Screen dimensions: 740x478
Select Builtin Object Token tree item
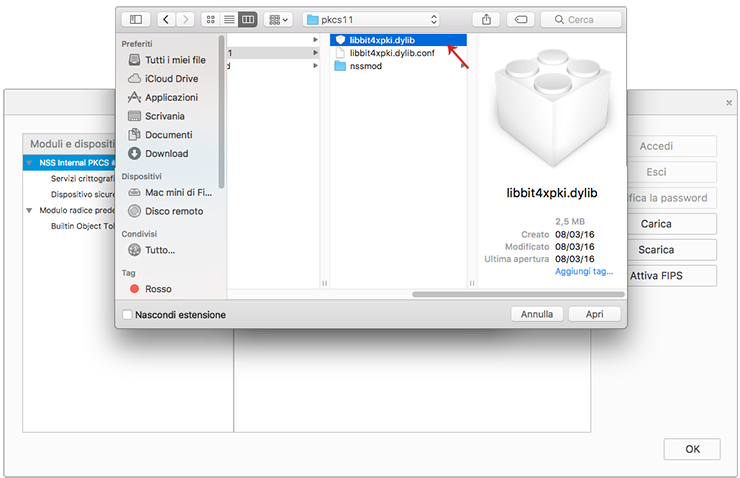[x=83, y=226]
